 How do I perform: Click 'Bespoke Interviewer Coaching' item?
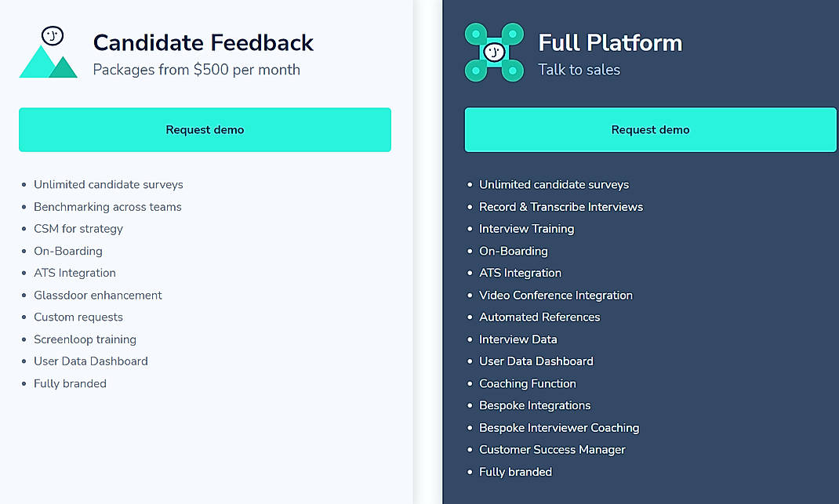(559, 428)
